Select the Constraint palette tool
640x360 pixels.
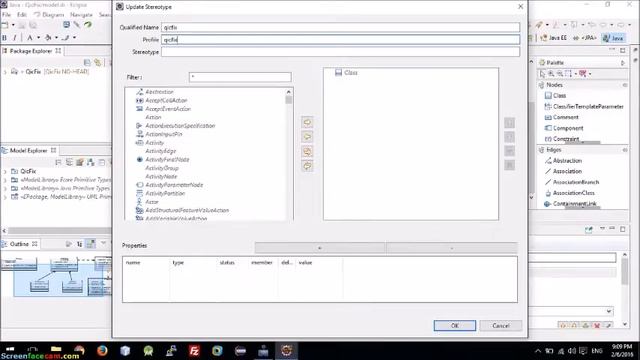tap(562, 139)
